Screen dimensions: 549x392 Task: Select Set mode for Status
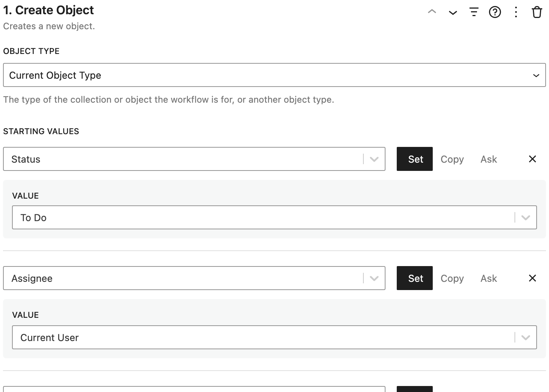pos(415,159)
